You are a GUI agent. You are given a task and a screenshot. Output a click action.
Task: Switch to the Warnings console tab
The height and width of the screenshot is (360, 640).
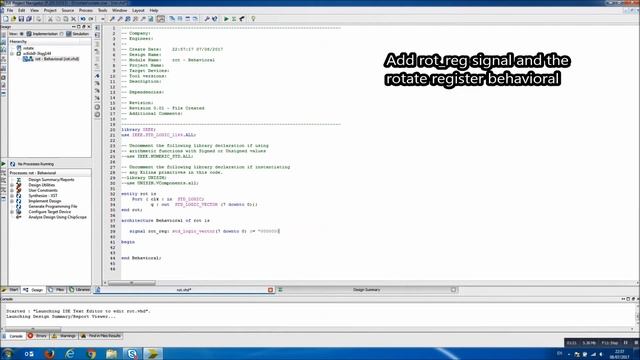[64, 336]
